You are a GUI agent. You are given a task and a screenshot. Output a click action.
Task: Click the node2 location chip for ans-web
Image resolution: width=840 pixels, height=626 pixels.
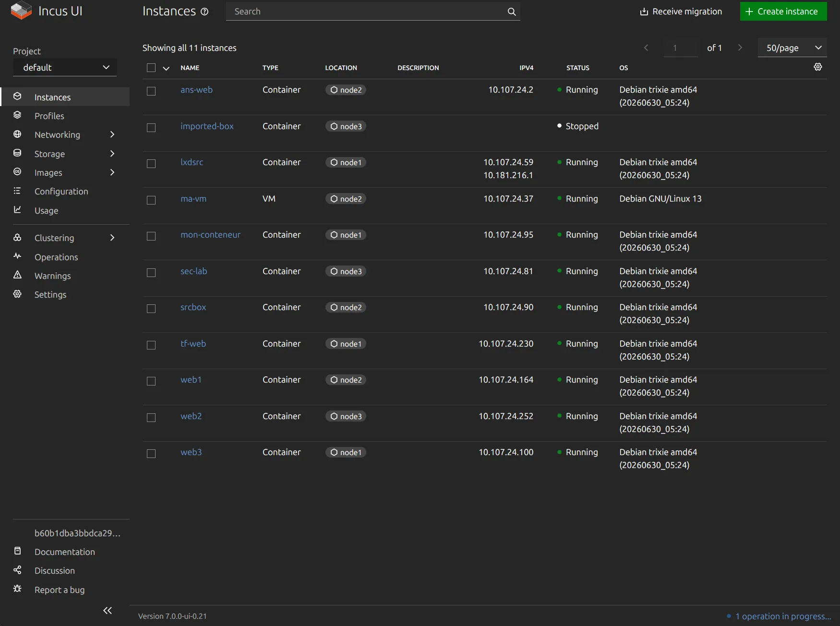point(346,90)
